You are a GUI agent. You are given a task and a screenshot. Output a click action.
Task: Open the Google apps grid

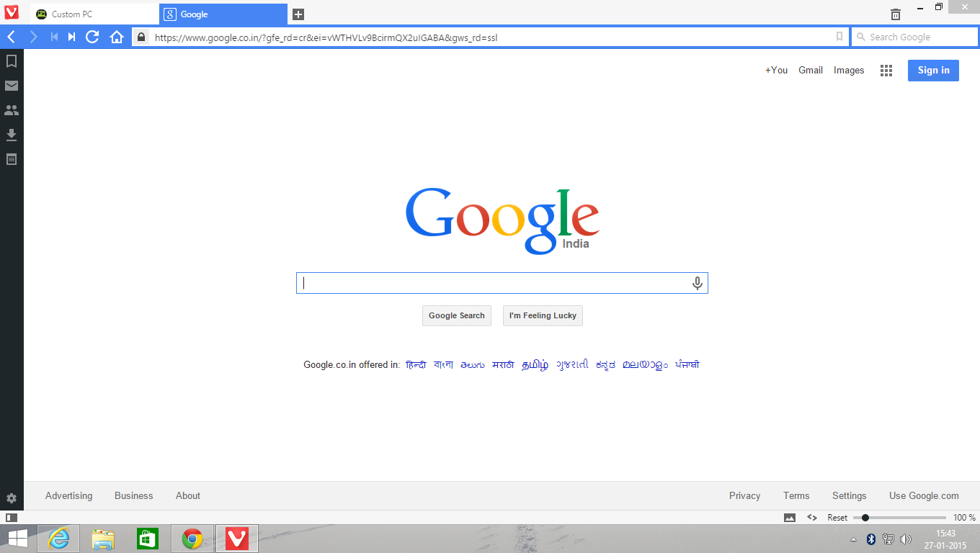click(x=886, y=71)
